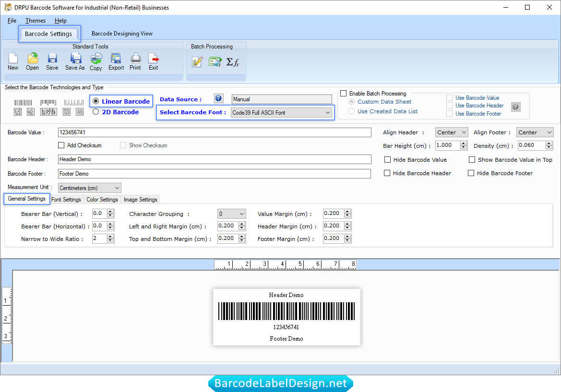Toggle Hide Barcode Value checkbox
The image size is (561, 392).
387,159
